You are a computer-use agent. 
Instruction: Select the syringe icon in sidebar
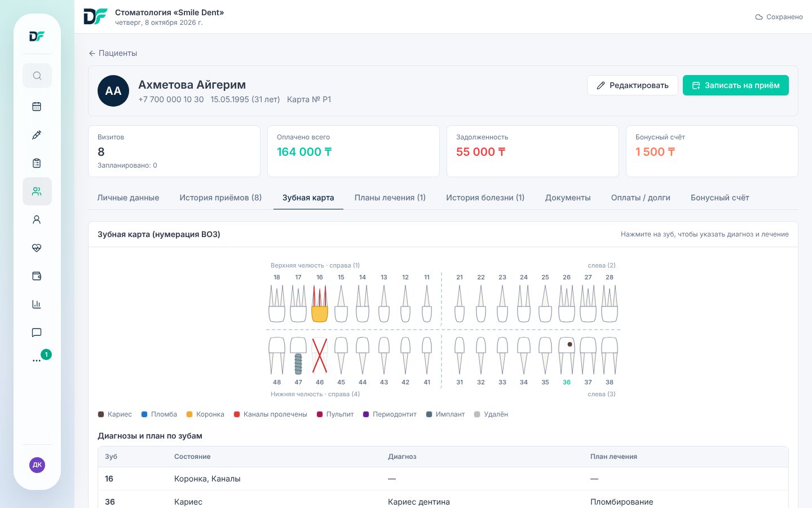point(37,135)
